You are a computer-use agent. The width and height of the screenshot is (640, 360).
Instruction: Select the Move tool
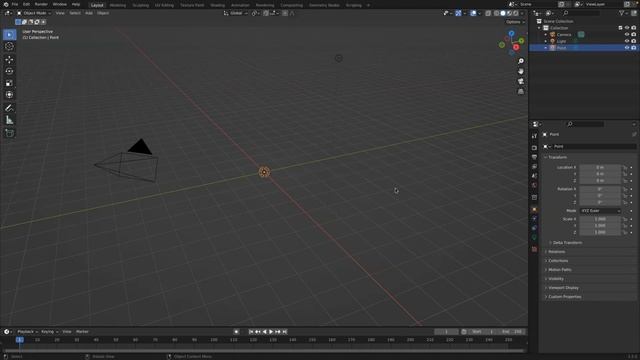pyautogui.click(x=9, y=60)
